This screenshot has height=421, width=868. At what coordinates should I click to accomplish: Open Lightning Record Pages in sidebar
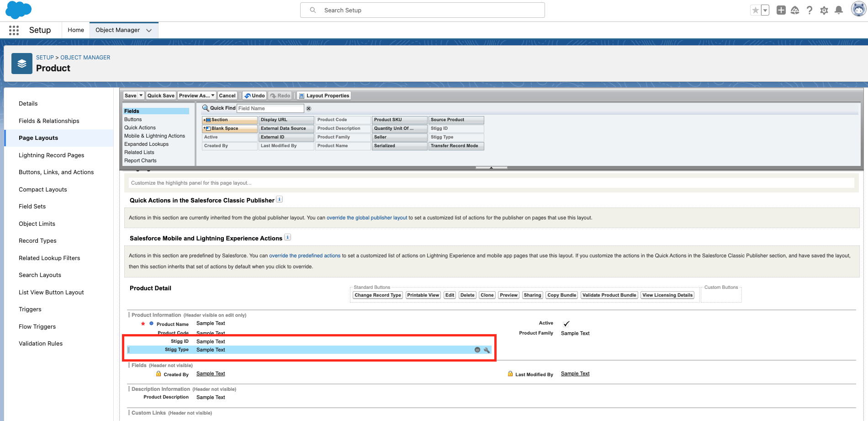coord(52,155)
